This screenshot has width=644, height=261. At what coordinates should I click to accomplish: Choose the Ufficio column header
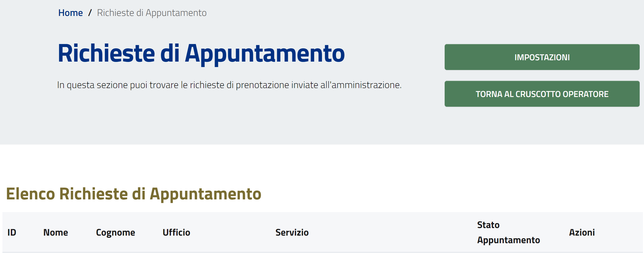tap(176, 233)
